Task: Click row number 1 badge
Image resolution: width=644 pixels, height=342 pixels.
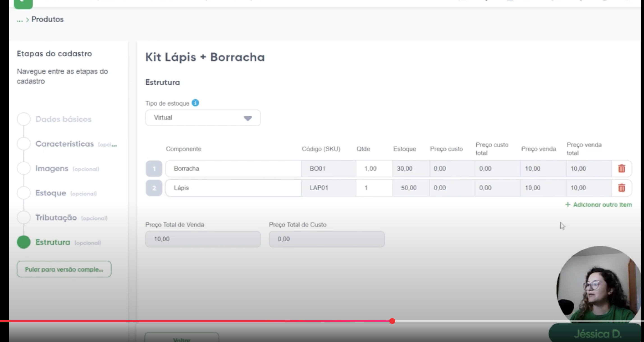Action: pyautogui.click(x=154, y=169)
